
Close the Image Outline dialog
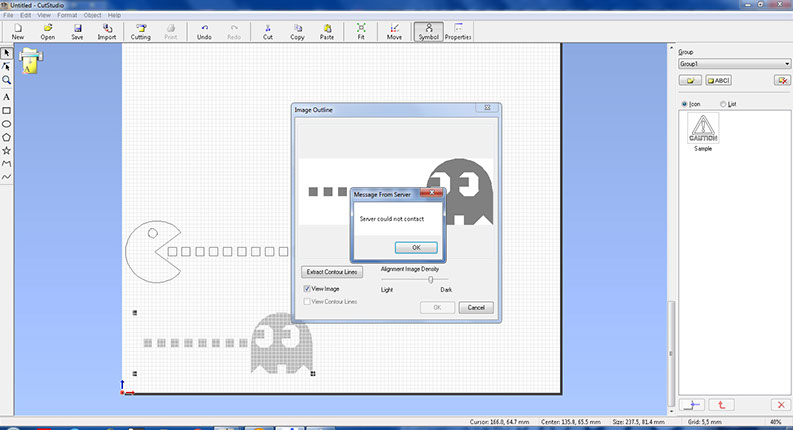point(488,108)
